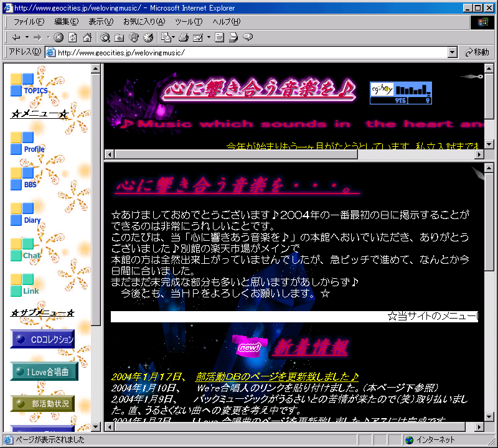Click the ☆当サイトのメニュー marquee text
Image resolution: width=498 pixels, height=448 pixels.
432,316
